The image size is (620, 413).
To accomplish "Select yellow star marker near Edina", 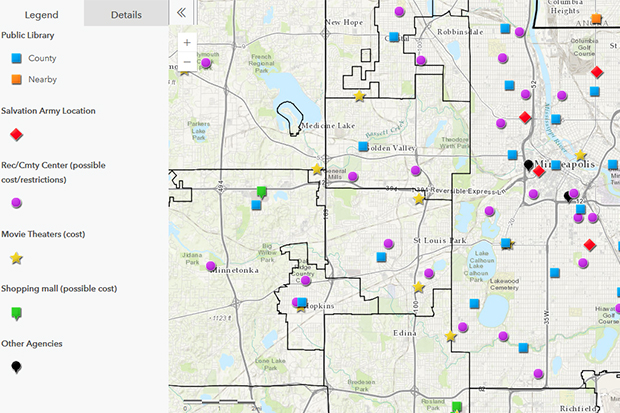I will [x=451, y=336].
